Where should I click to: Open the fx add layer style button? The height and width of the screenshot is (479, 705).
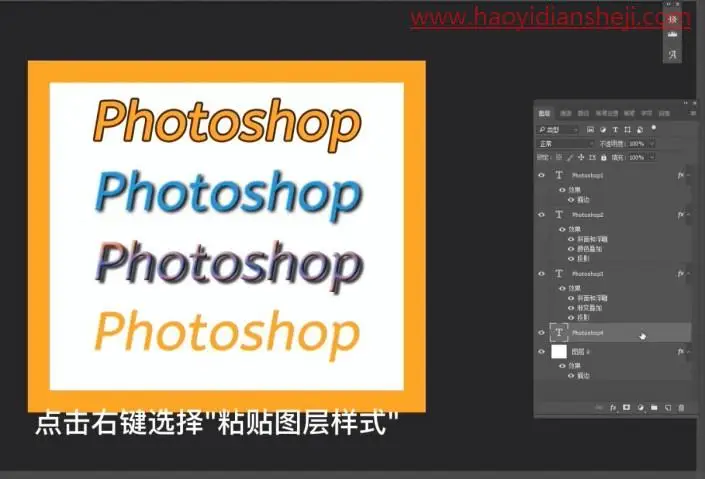click(613, 407)
